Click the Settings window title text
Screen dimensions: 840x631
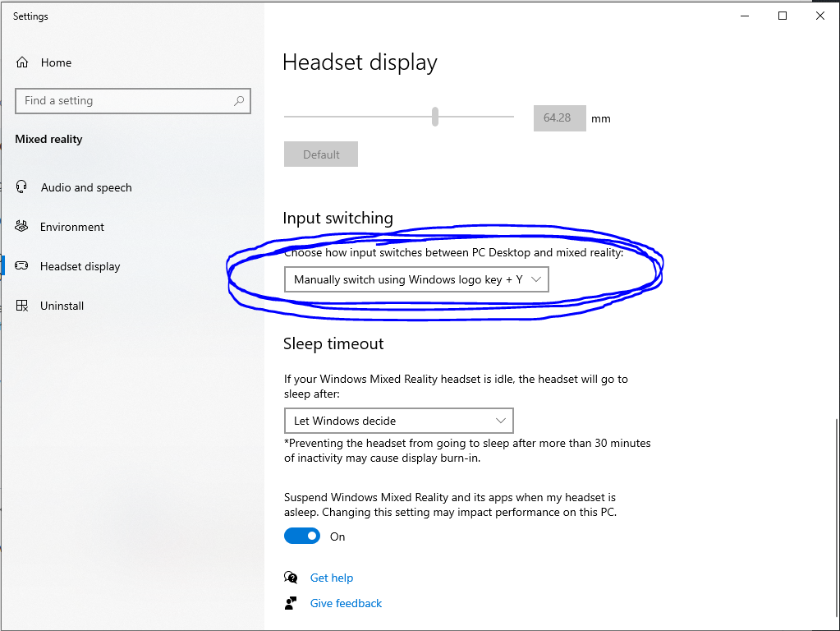pos(30,16)
